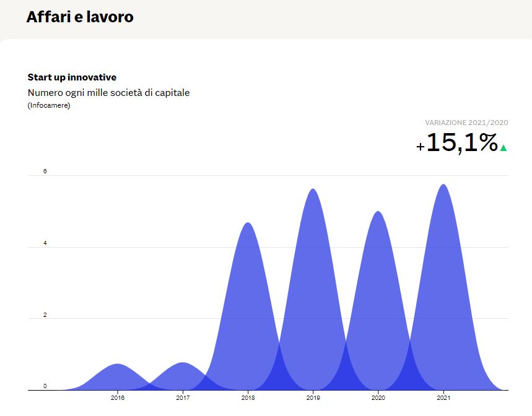The image size is (532, 416).
Task: Click the 'Affari e lavoro' heading
Action: [x=80, y=17]
